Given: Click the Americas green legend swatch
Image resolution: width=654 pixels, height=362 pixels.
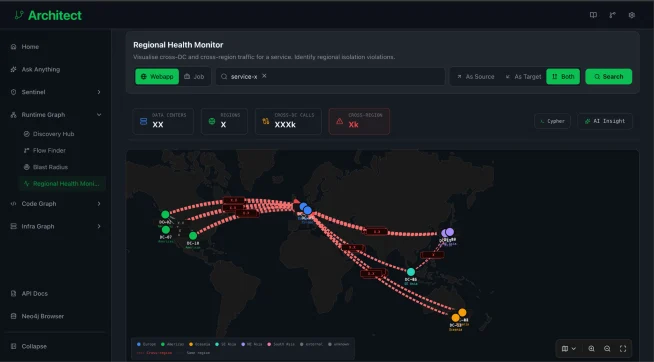Looking at the screenshot, I should [163, 344].
